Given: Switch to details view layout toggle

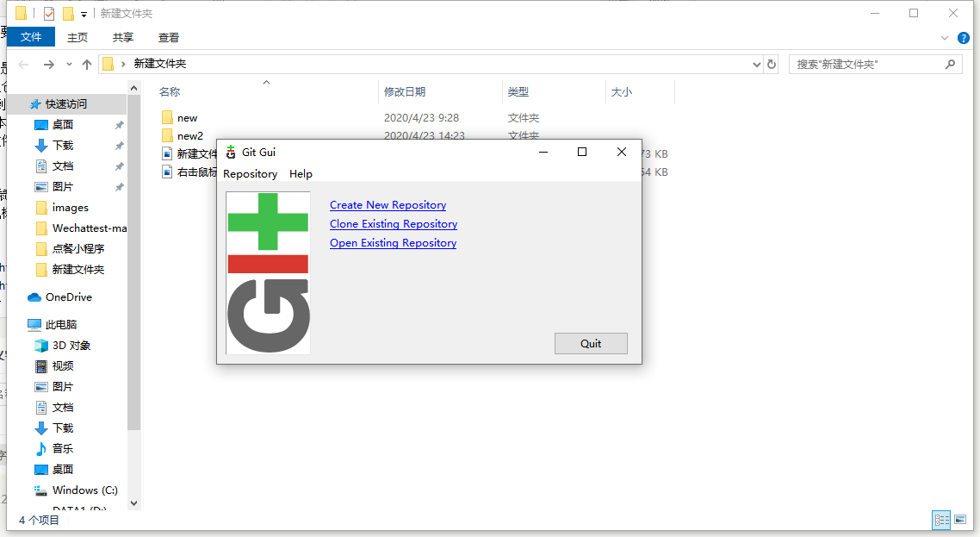Looking at the screenshot, I should click(x=942, y=520).
